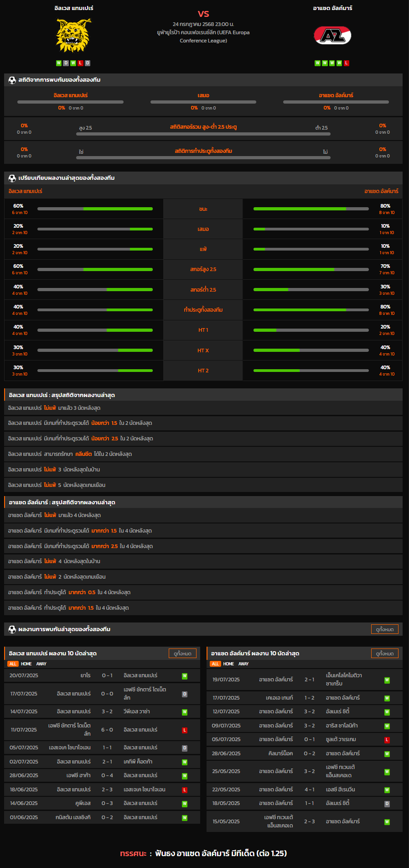Click W badge on 12/07/2025 อัลเมเร่ ซิตี้ row
This screenshot has width=409, height=868.
point(387,712)
